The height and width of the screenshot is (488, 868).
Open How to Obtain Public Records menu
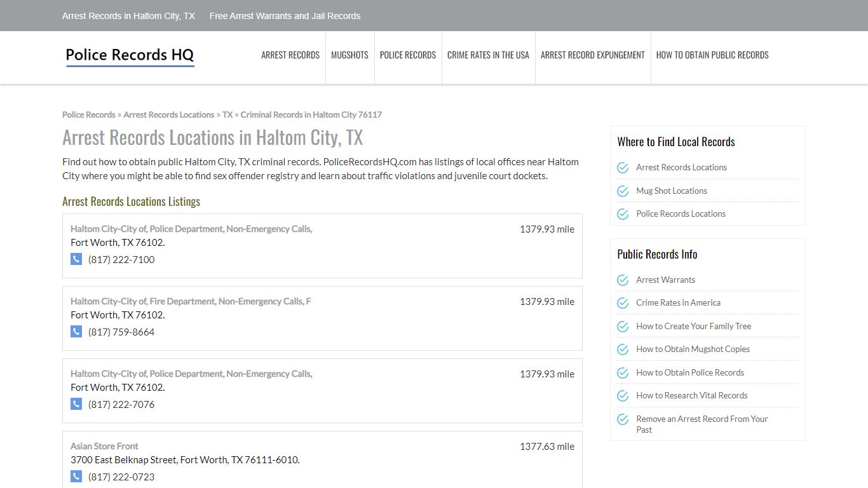click(712, 55)
